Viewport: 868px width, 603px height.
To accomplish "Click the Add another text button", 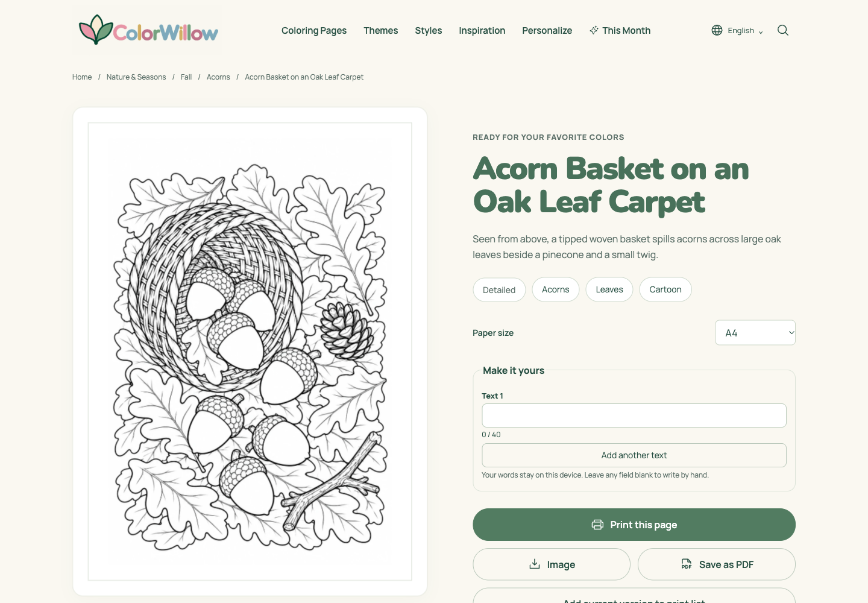I will (634, 455).
